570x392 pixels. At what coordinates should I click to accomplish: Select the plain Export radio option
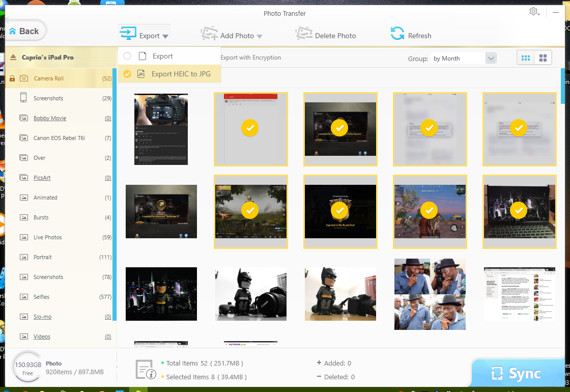coord(127,56)
